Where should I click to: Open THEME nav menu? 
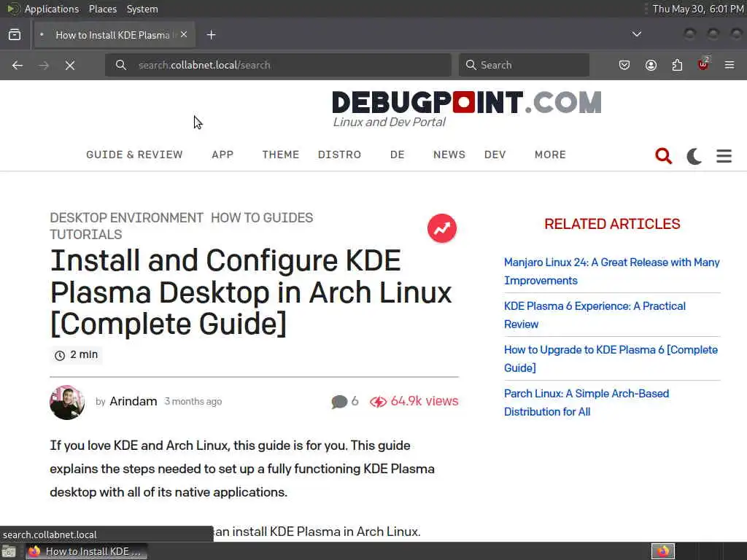click(x=281, y=155)
